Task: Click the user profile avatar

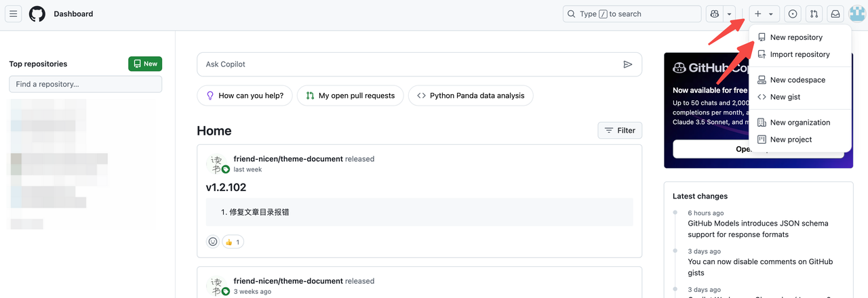Action: tap(856, 14)
